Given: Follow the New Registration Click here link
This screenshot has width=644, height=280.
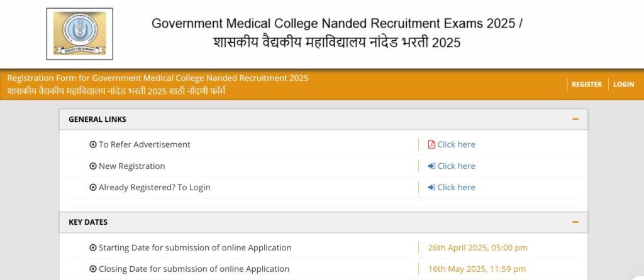Looking at the screenshot, I should (x=456, y=166).
